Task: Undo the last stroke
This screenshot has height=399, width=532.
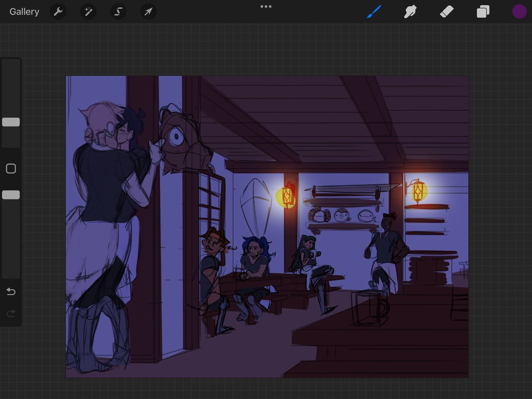Action: click(11, 291)
